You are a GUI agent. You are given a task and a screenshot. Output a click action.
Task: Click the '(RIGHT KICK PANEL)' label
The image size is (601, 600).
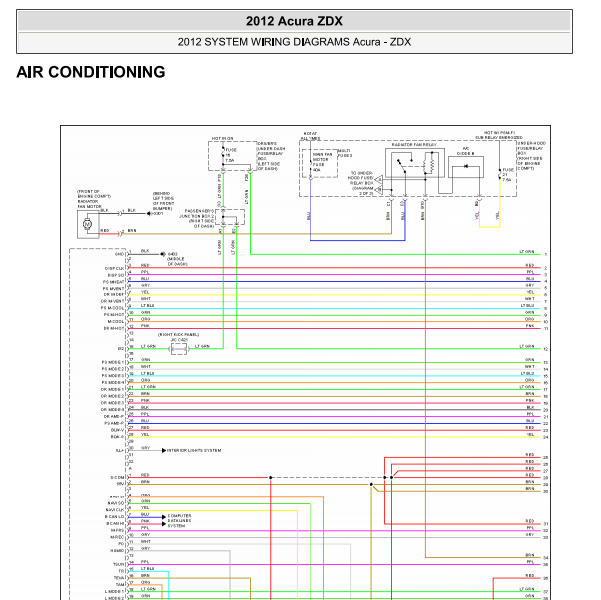179,335
